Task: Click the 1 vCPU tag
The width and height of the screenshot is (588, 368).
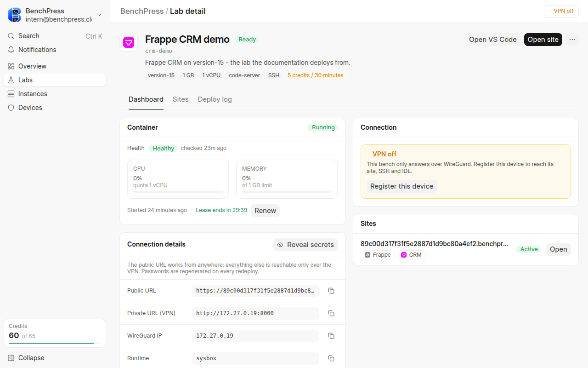Action: click(211, 75)
